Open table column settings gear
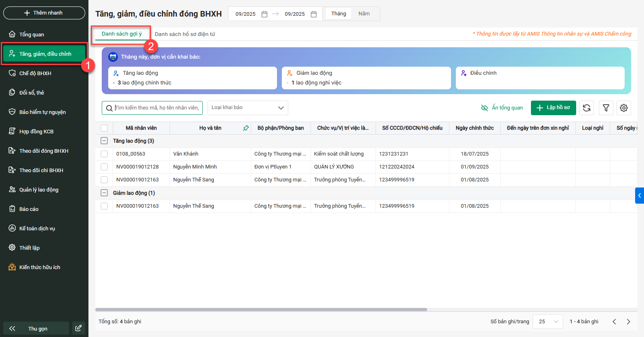Screen dimensions: 644x337 pos(624,108)
